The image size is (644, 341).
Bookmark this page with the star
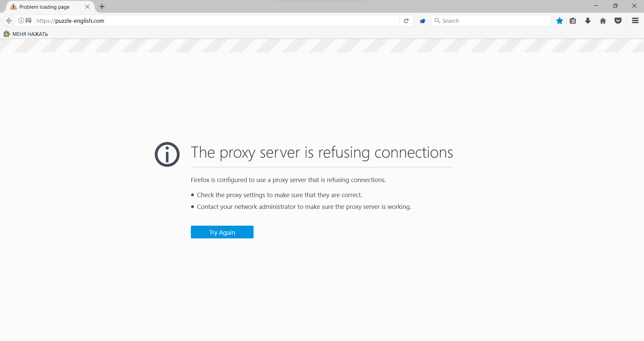(x=559, y=21)
